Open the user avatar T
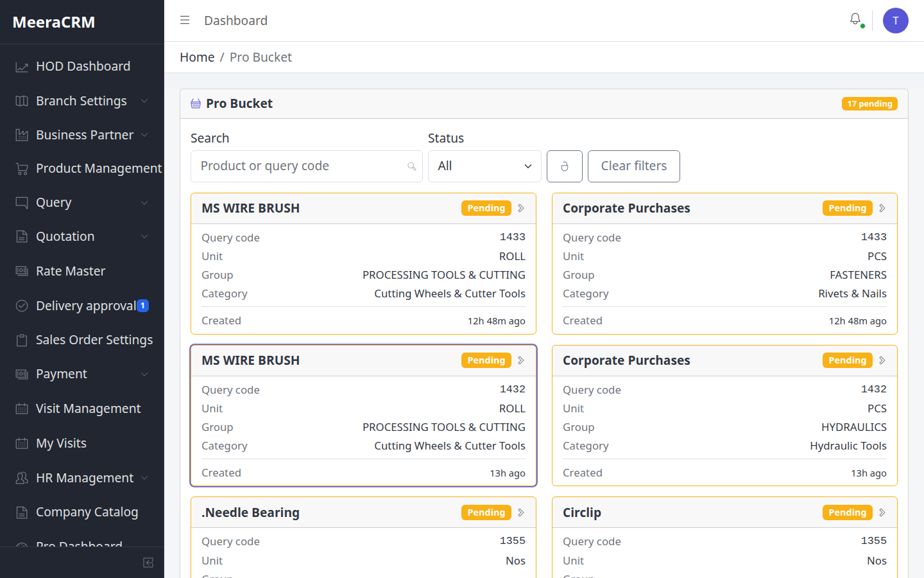This screenshot has width=924, height=578. click(896, 21)
